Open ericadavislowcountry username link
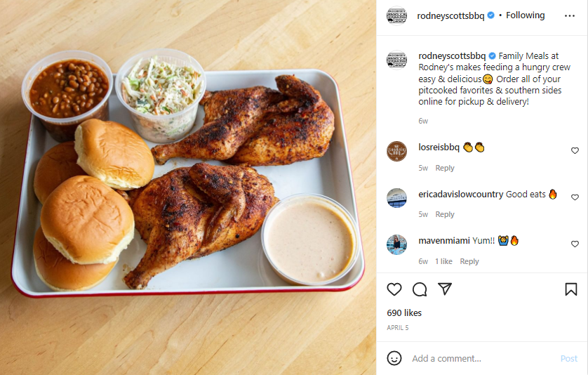588x375 pixels. pos(461,194)
